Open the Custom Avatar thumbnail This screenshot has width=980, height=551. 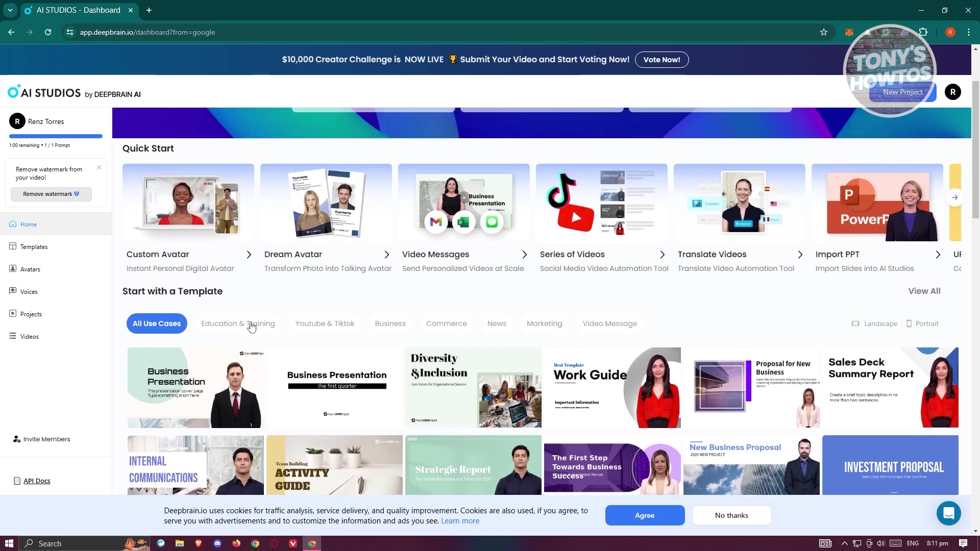coord(188,203)
